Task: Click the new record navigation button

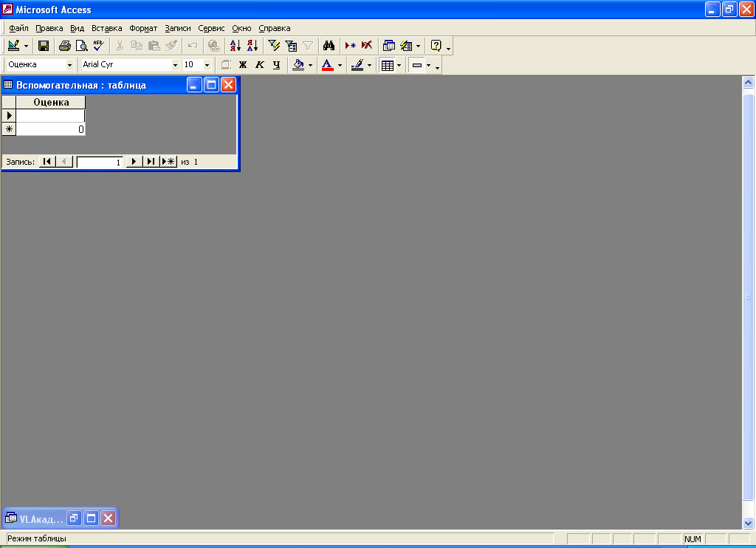Action: click(168, 162)
